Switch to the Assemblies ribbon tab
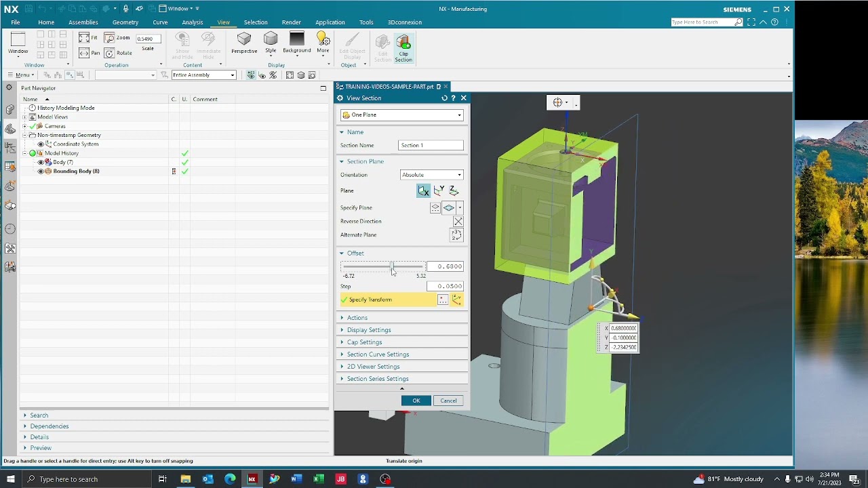868x488 pixels. point(83,22)
